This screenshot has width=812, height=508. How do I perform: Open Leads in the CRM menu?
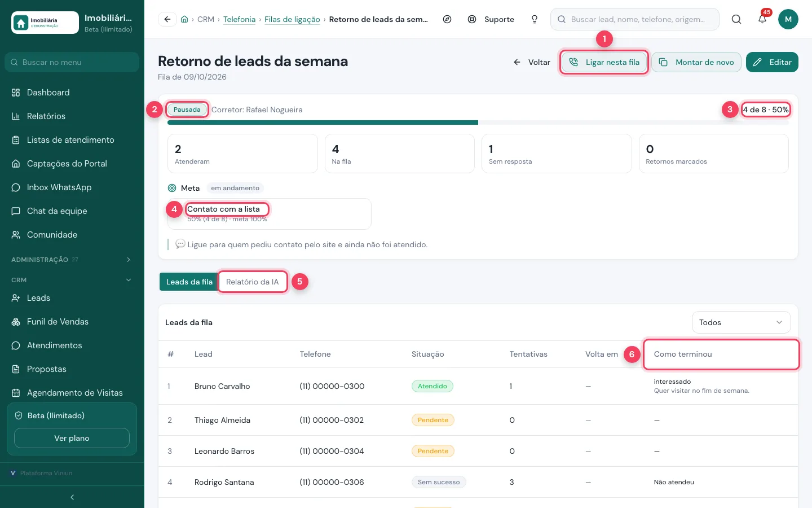pos(72,298)
